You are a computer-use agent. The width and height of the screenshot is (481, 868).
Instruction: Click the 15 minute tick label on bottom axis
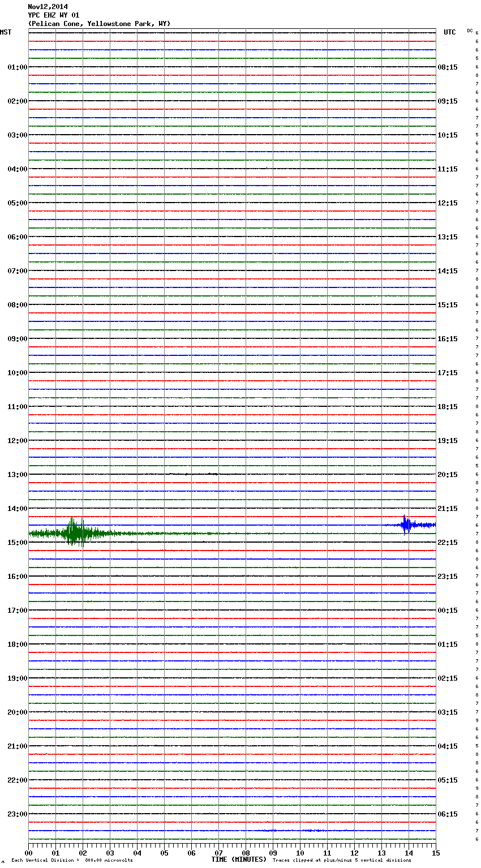(436, 853)
